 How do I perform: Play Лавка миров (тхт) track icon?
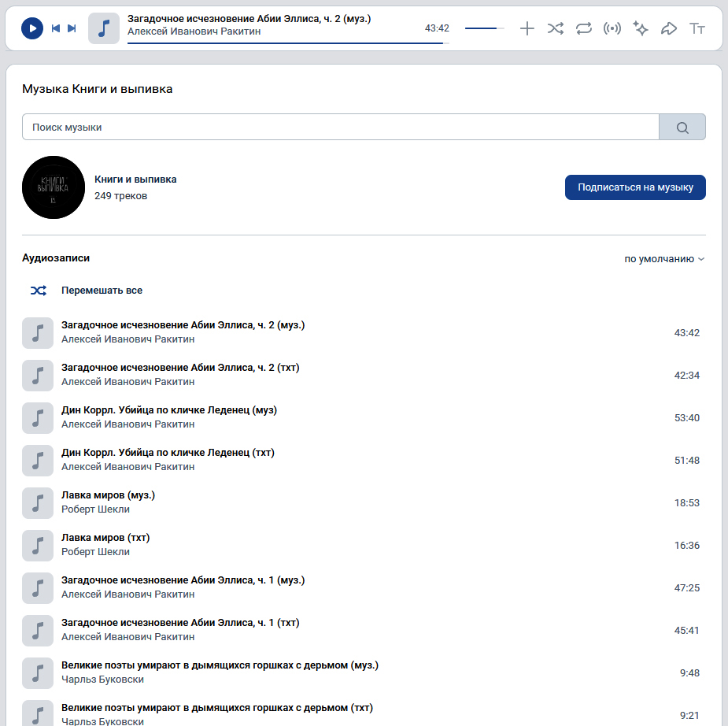38,546
